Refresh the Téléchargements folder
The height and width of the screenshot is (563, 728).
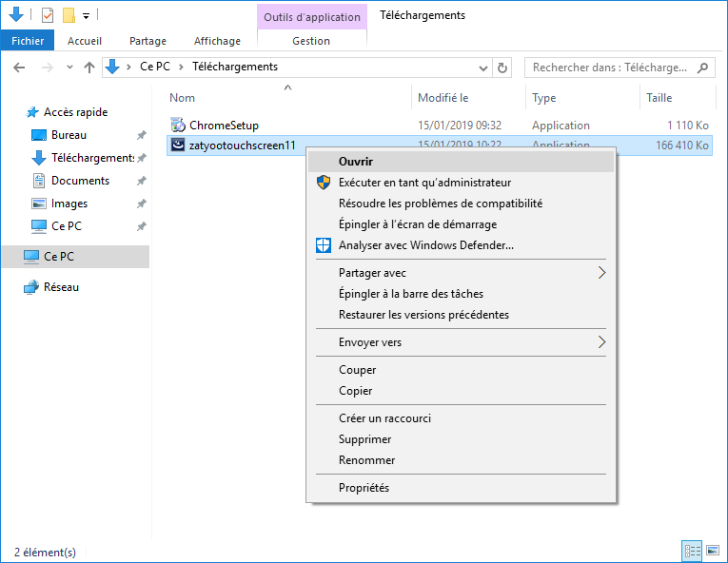click(x=502, y=68)
